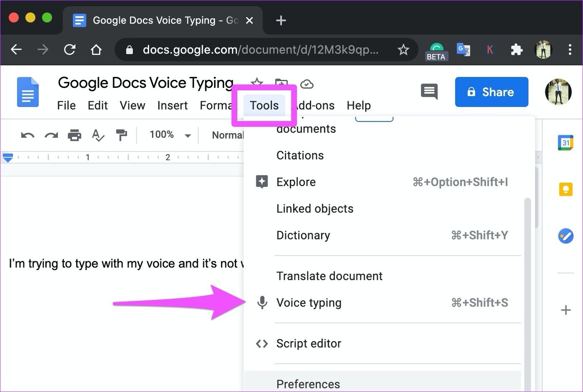Open Chrome's three-dot menu
Viewport: 583px width, 392px height.
pos(570,50)
